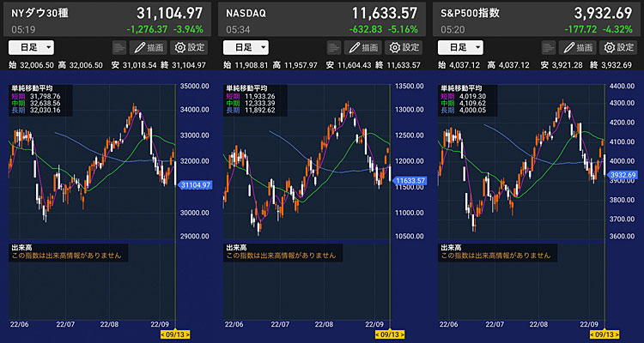The height and width of the screenshot is (343, 644).
Task: Open 設定 settings for the NYダウ30種 chart
Action: pyautogui.click(x=189, y=48)
